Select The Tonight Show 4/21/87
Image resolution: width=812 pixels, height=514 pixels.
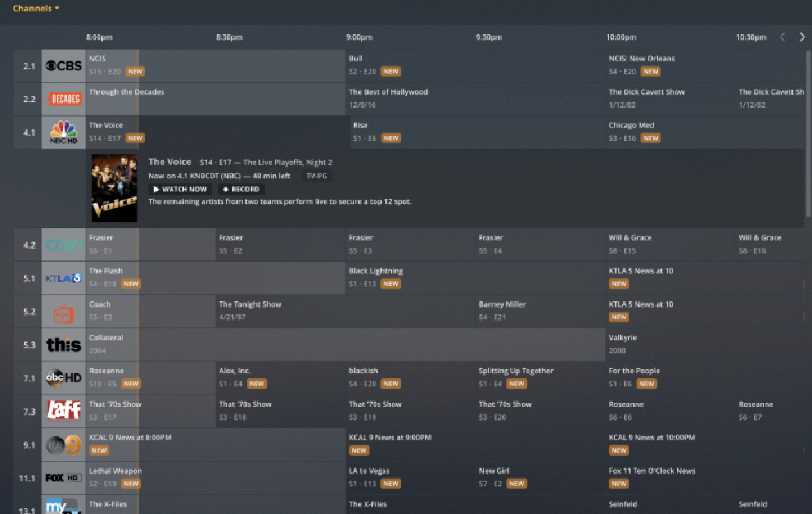point(346,312)
